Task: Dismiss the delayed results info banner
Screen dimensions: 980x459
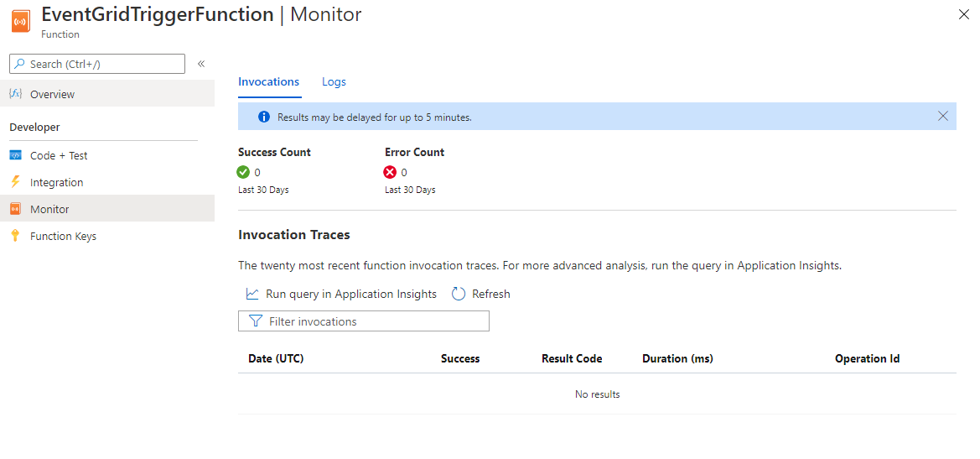Action: pos(943,117)
